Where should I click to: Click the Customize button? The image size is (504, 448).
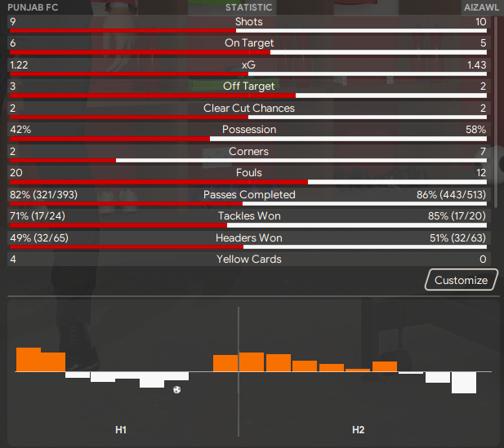point(462,280)
